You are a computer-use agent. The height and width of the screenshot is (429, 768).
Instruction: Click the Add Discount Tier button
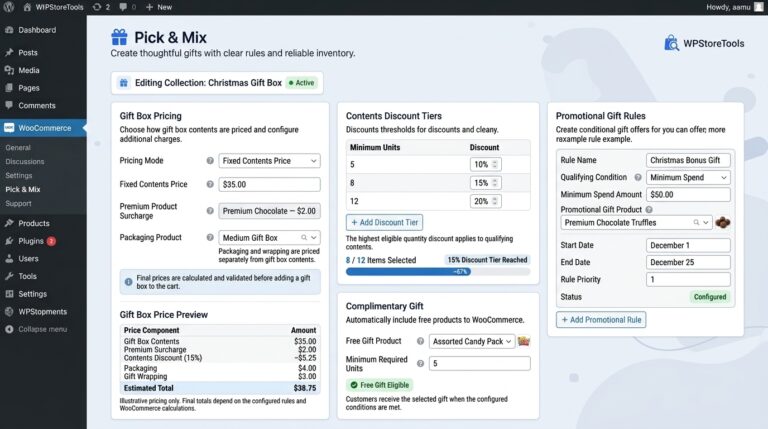tap(384, 222)
